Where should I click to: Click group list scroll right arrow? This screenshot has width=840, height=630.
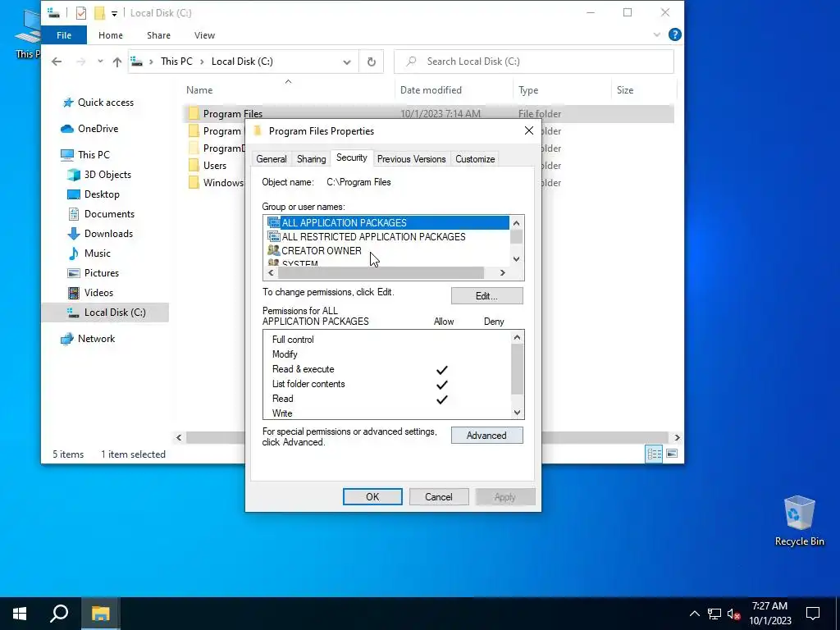coord(503,273)
